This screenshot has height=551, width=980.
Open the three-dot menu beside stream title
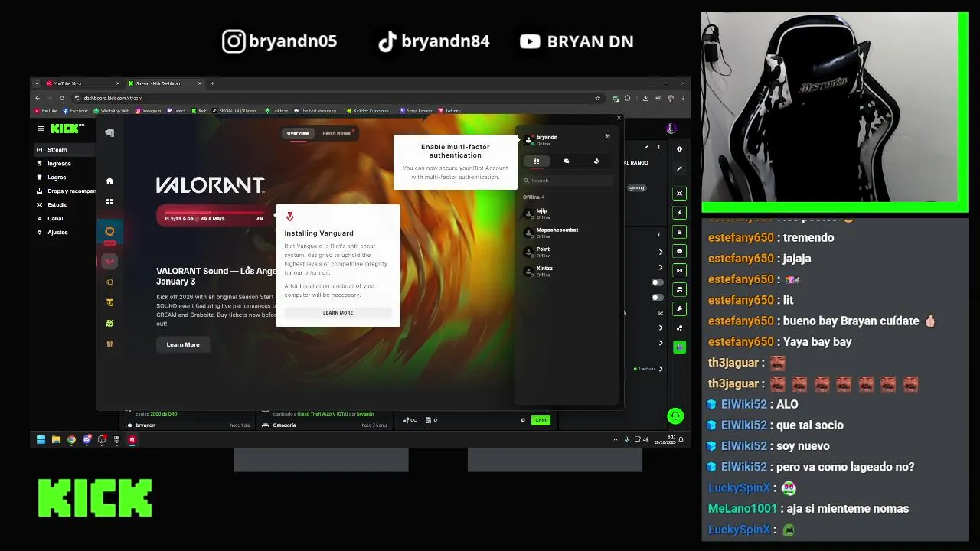pyautogui.click(x=658, y=148)
